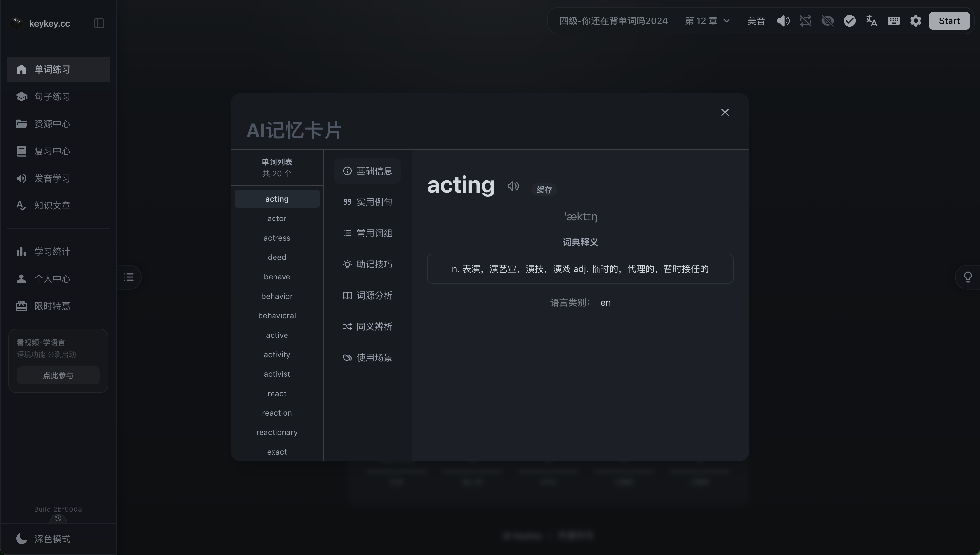Viewport: 980px width, 555px height.
Task: Open settings via the gear icon
Action: pyautogui.click(x=916, y=20)
